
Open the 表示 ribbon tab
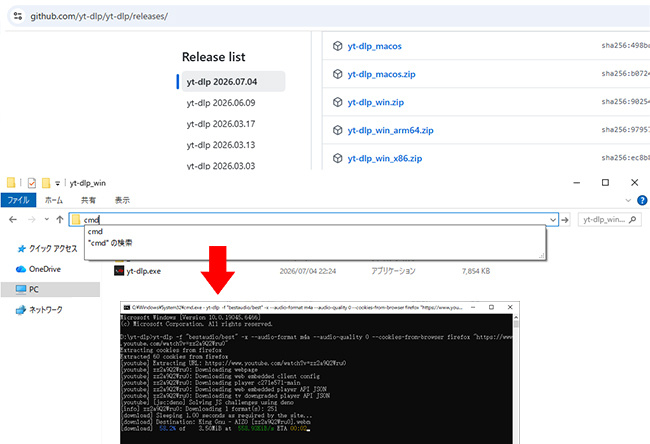pos(122,200)
